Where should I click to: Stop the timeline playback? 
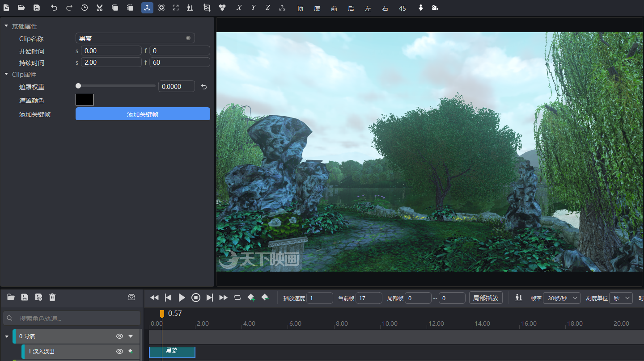[196, 298]
